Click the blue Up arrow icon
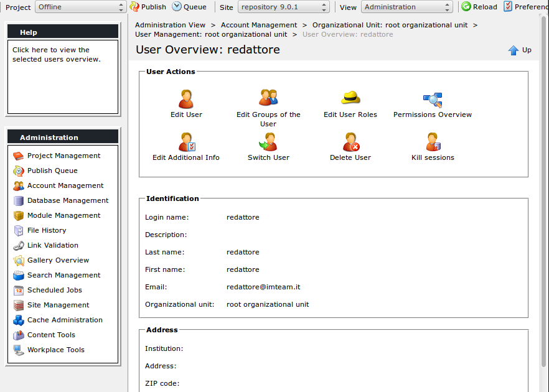 (514, 50)
